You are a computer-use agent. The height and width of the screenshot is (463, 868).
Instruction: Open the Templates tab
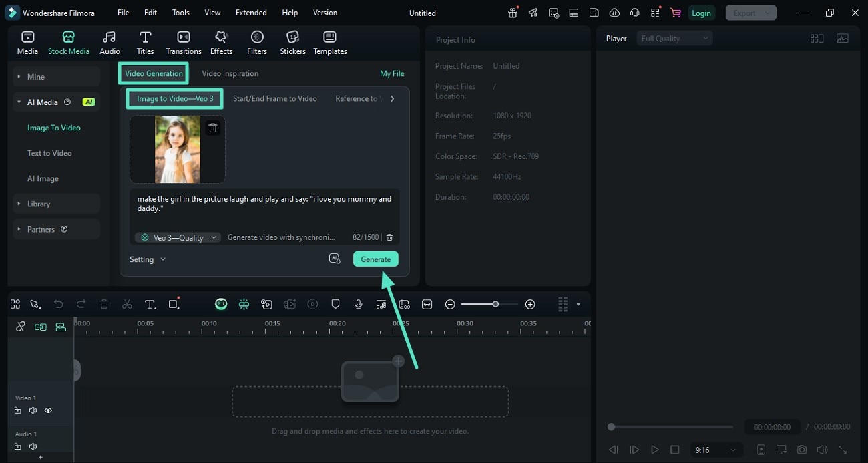[330, 43]
